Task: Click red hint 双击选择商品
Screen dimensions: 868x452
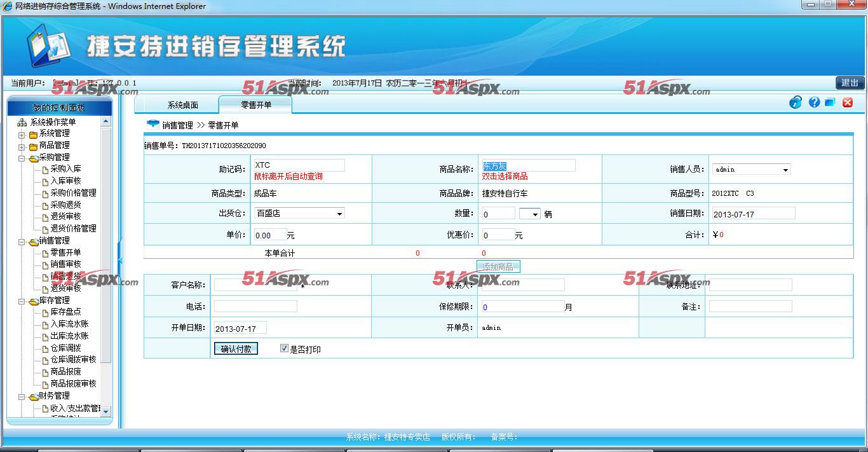Action: coord(505,177)
